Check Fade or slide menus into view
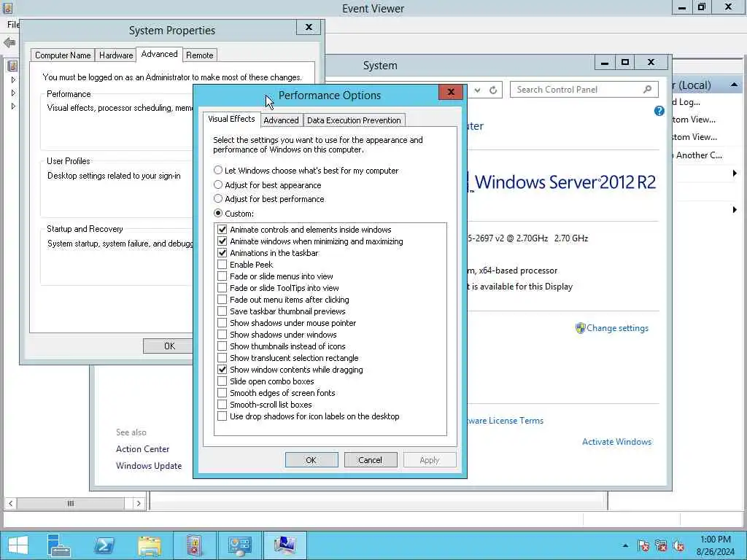The width and height of the screenshot is (747, 560). (222, 276)
